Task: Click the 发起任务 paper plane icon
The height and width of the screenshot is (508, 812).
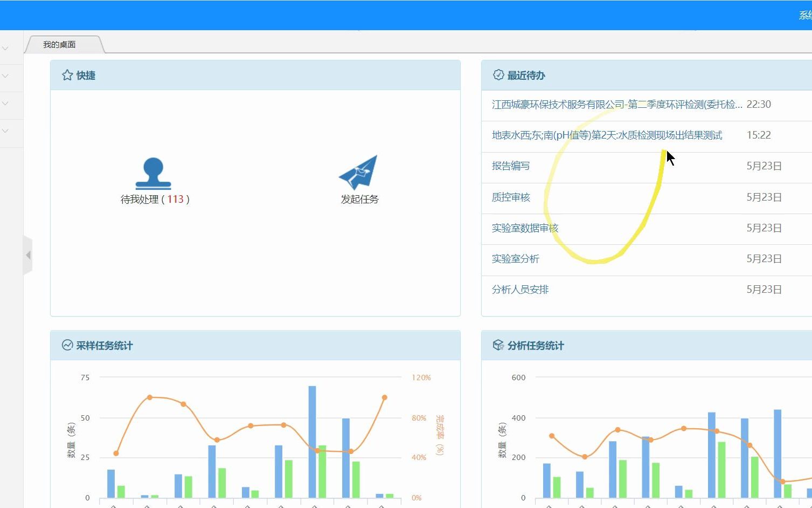Action: [x=358, y=172]
